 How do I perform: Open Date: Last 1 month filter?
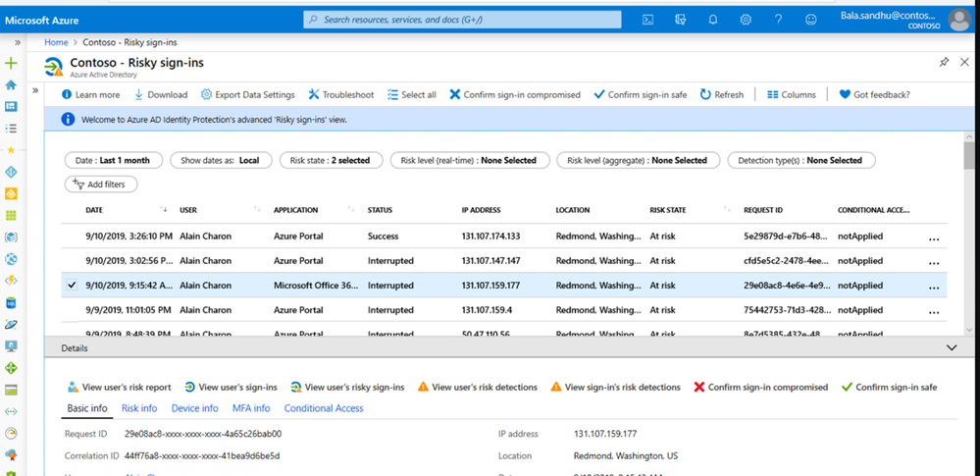point(113,160)
